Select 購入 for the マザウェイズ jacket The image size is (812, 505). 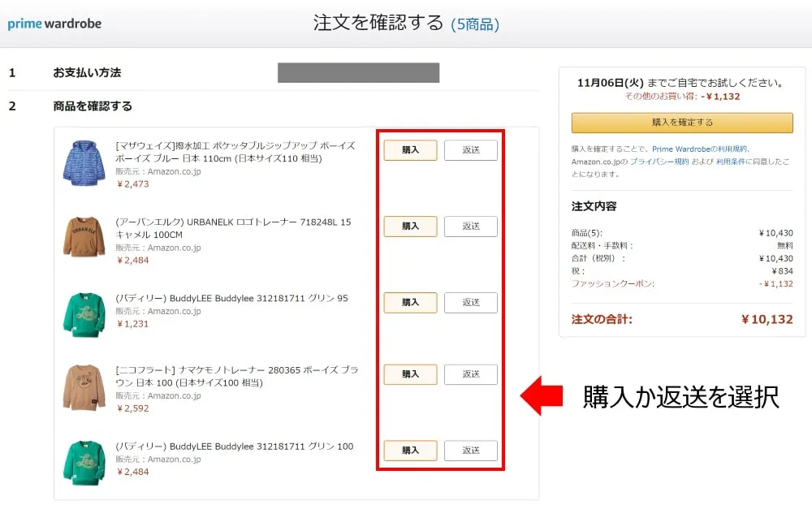pyautogui.click(x=410, y=150)
